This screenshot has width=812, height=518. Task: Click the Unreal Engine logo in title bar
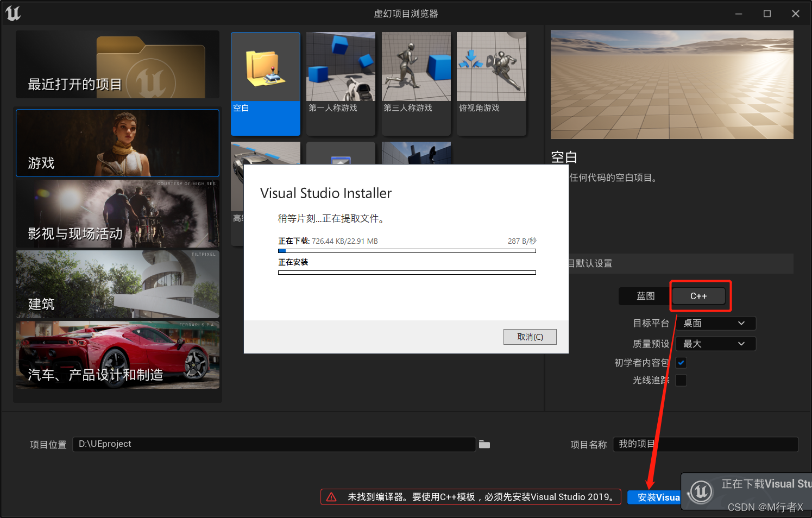pos(13,13)
